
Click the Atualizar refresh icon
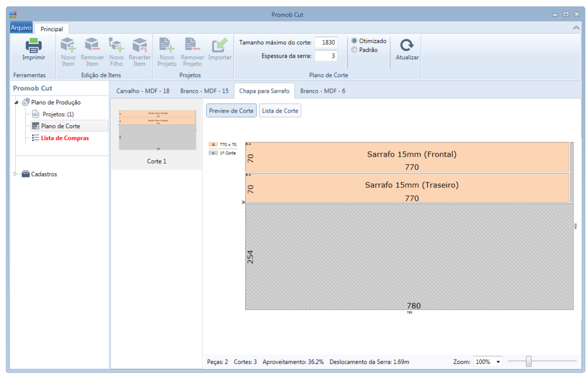[x=407, y=45]
